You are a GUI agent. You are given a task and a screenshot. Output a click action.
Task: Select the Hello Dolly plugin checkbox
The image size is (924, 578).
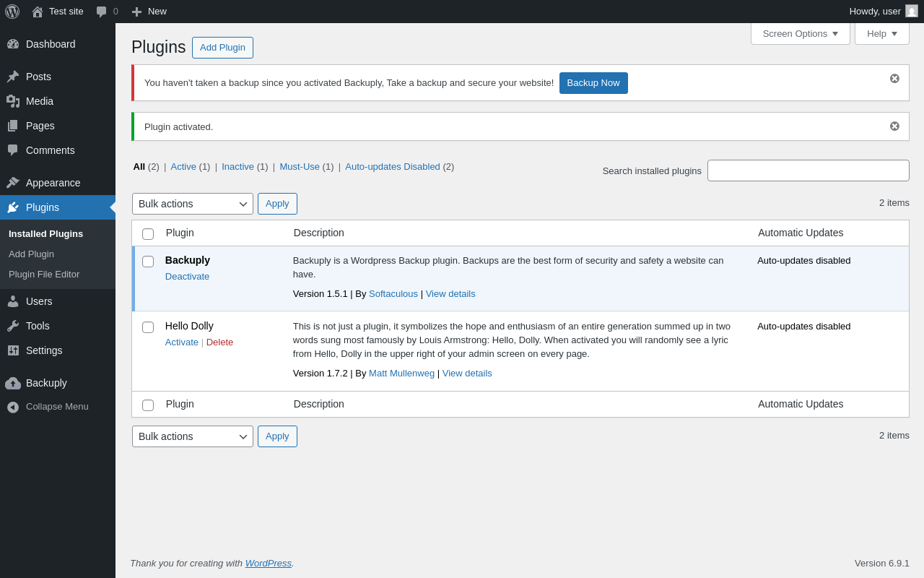click(148, 327)
